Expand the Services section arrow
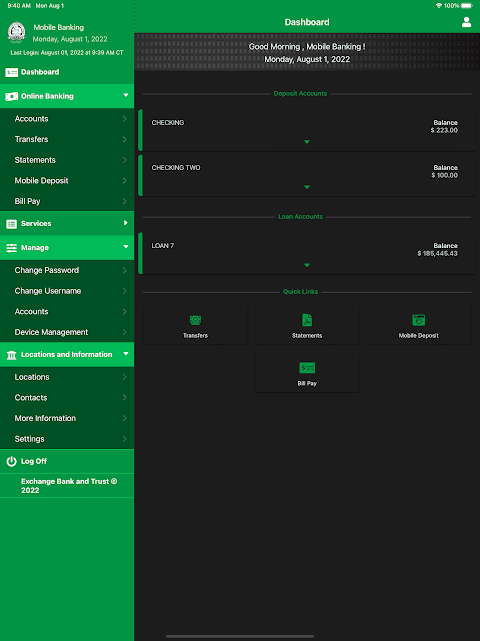 tap(126, 223)
